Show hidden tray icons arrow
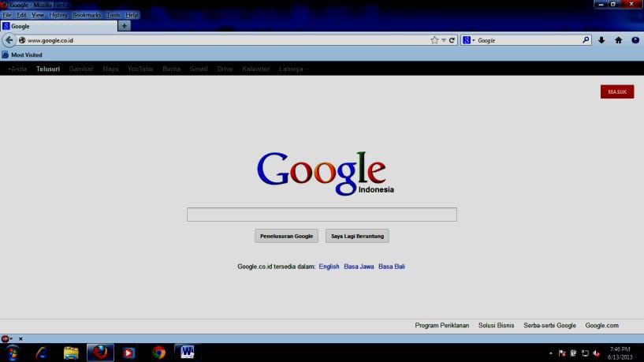The image size is (644, 362). click(x=551, y=353)
